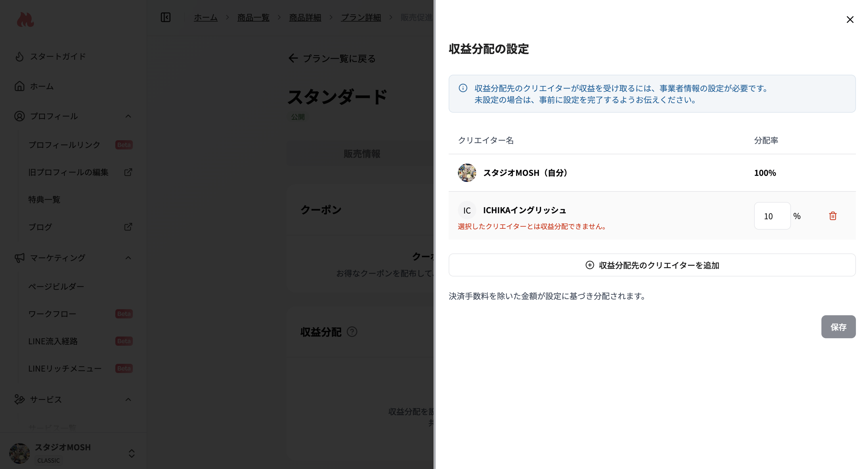
Task: Delete the ICHIKAイングリッシュ creator row
Action: (x=833, y=216)
